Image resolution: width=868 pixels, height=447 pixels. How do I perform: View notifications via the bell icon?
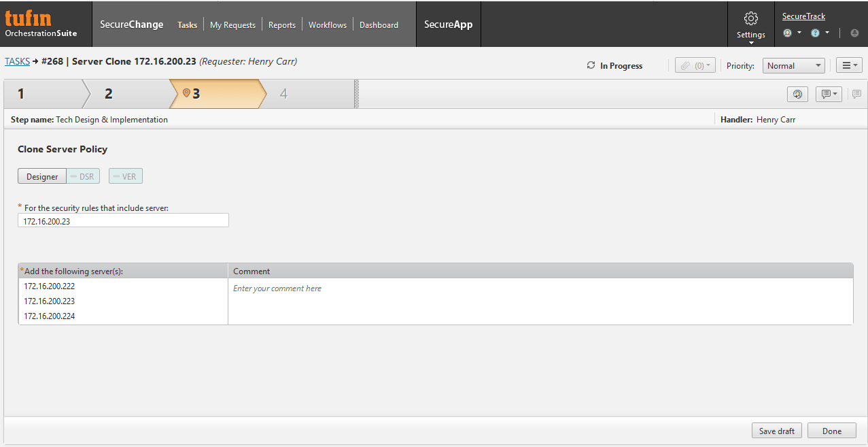click(x=854, y=33)
